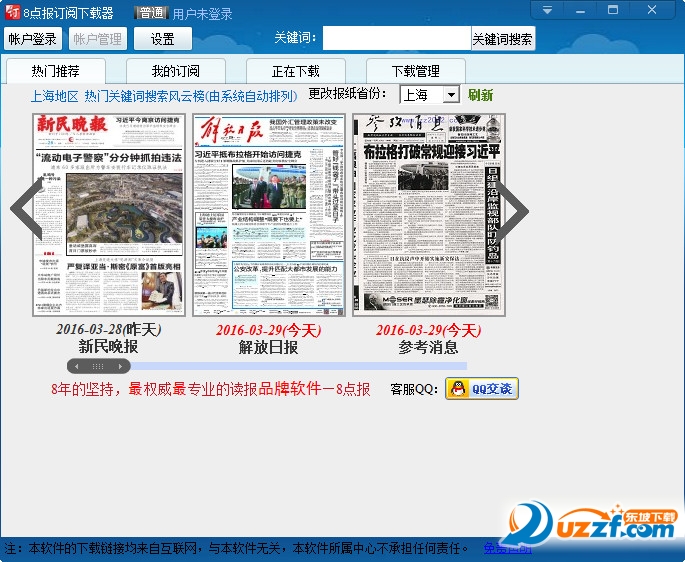Click the 2016-03-29(今天) date under 解放日报

(x=269, y=330)
